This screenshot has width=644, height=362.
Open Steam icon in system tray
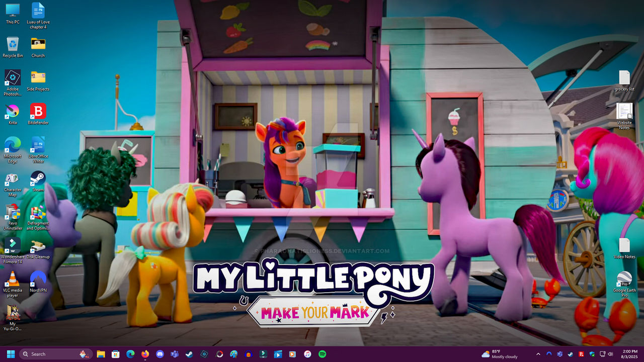[571, 354]
